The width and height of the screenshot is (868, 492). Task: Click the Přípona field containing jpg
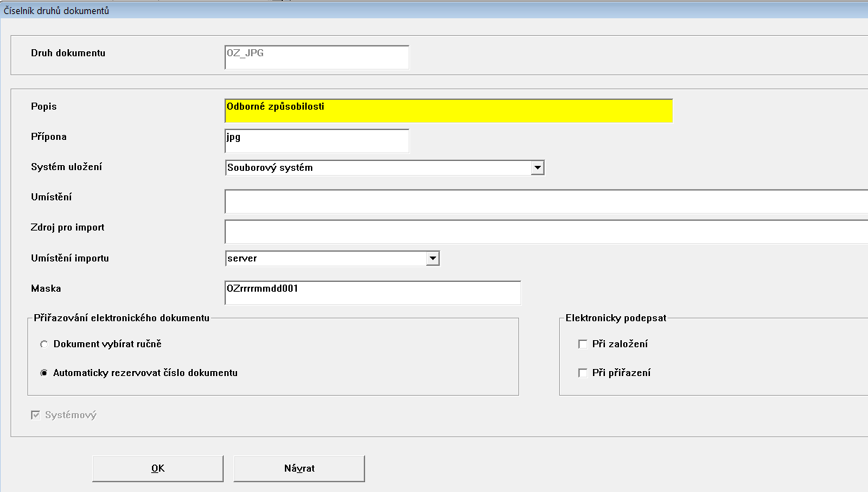click(x=317, y=141)
